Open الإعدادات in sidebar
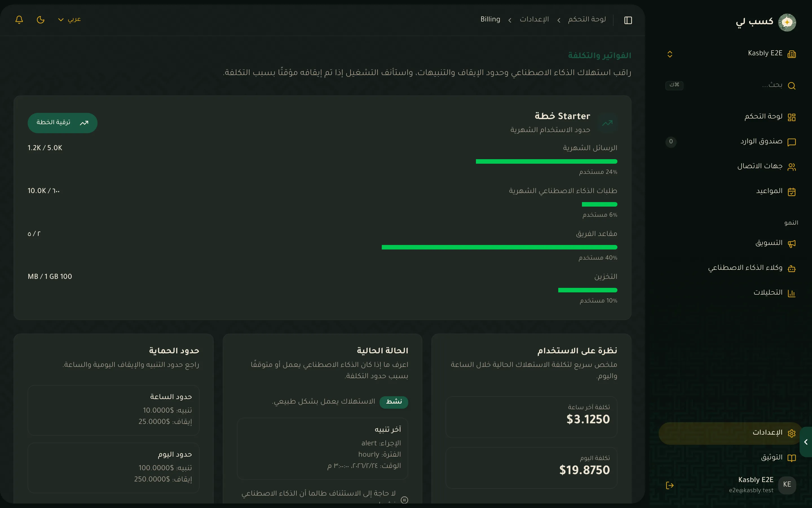 click(x=731, y=433)
